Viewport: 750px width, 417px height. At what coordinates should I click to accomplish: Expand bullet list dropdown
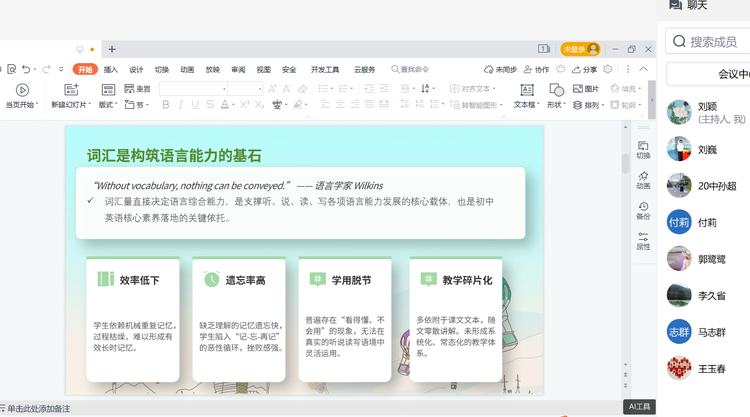point(331,89)
